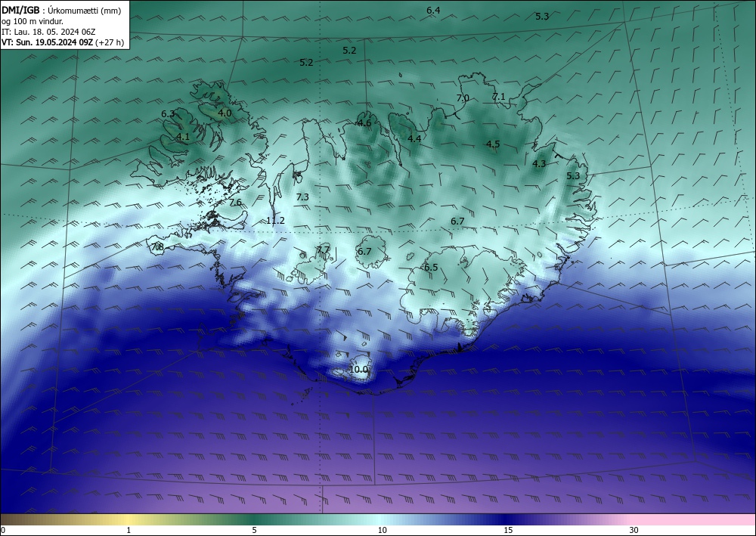Click the 7.8 value label
The height and width of the screenshot is (536, 756).
click(158, 247)
